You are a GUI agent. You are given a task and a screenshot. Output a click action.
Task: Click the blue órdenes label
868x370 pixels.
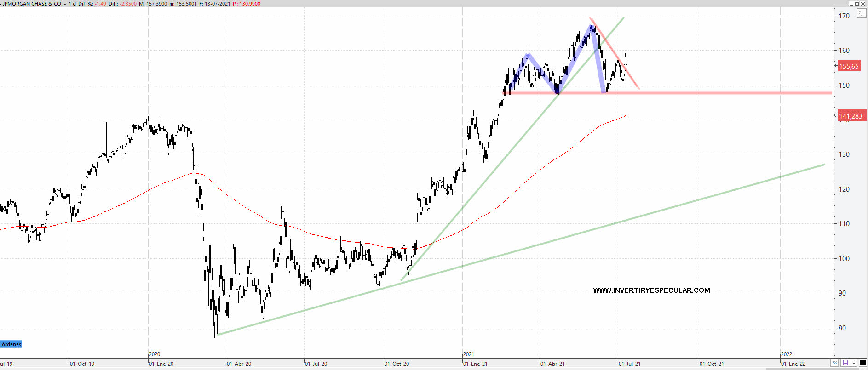(11, 344)
